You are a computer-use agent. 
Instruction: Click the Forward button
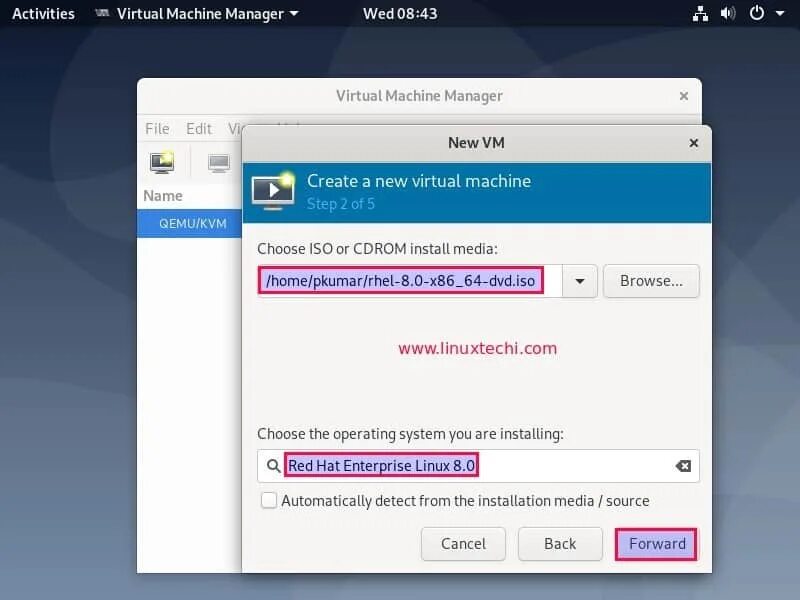click(656, 544)
